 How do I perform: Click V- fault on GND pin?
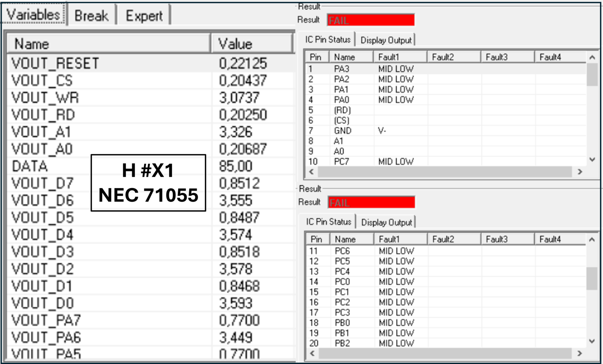pos(382,131)
